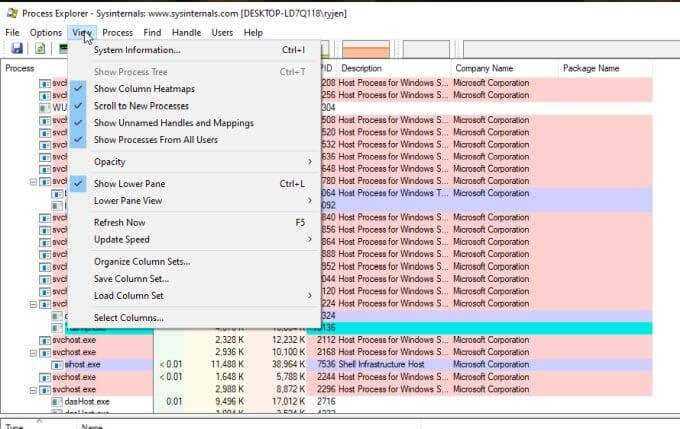Click PID value 7536
Screen dimensions: 680x429
tap(327, 364)
